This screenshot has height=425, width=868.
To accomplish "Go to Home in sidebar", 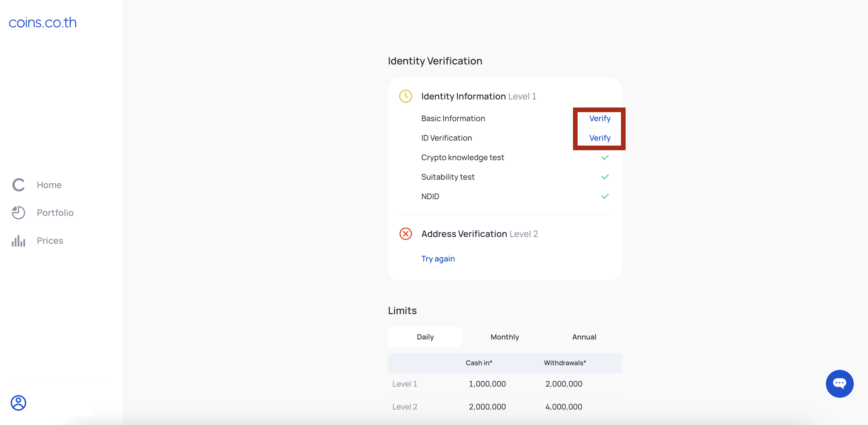I will 49,185.
